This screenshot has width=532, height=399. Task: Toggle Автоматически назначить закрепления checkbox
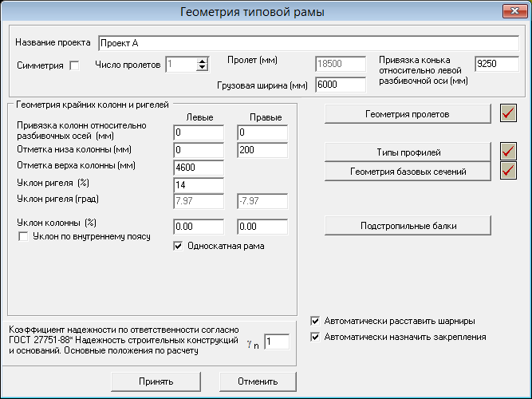(315, 337)
